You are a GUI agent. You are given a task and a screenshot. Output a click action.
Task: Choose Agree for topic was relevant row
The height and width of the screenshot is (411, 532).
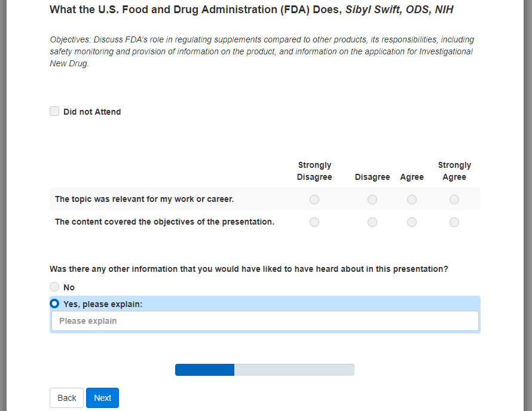[x=412, y=200]
